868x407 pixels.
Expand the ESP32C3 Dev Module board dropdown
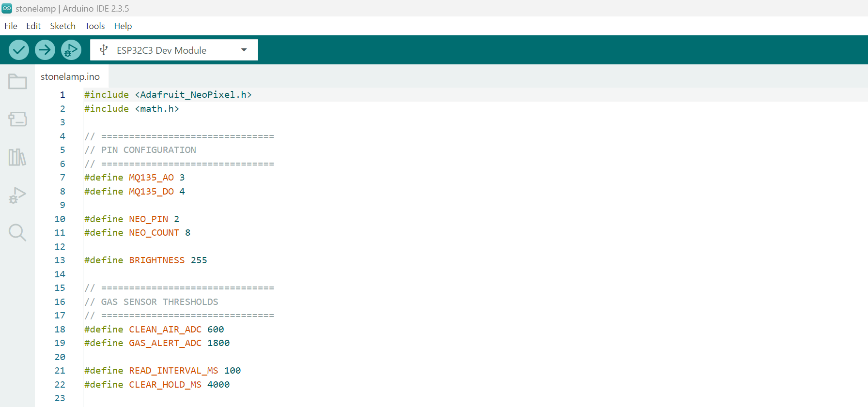[x=244, y=50]
